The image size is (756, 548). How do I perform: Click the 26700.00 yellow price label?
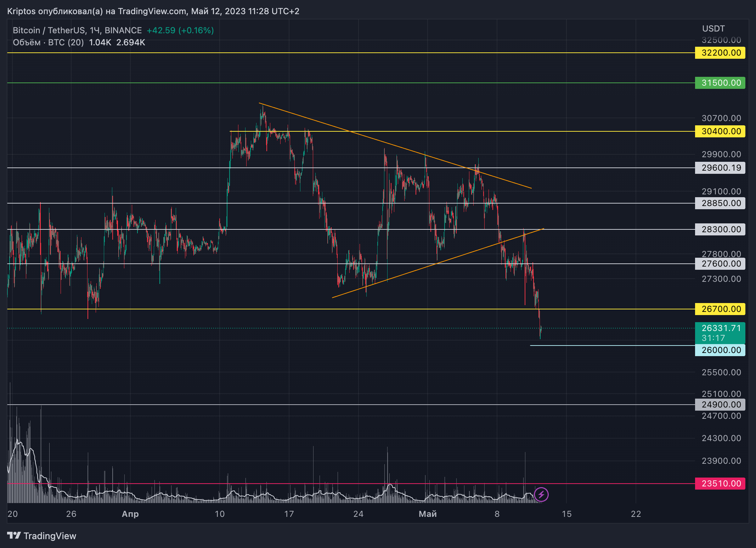pyautogui.click(x=720, y=309)
